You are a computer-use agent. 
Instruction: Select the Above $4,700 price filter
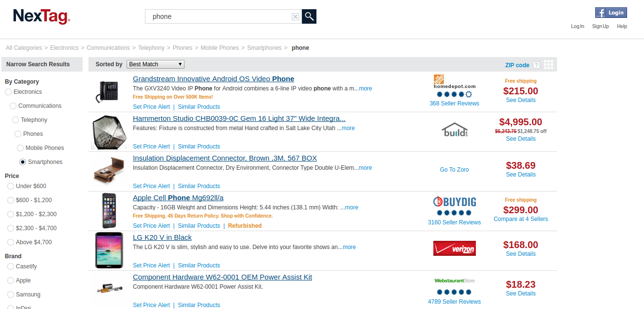click(11, 242)
